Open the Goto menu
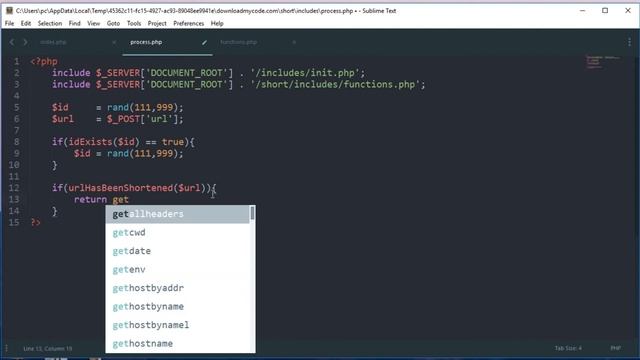The width and height of the screenshot is (640, 360). click(x=113, y=23)
